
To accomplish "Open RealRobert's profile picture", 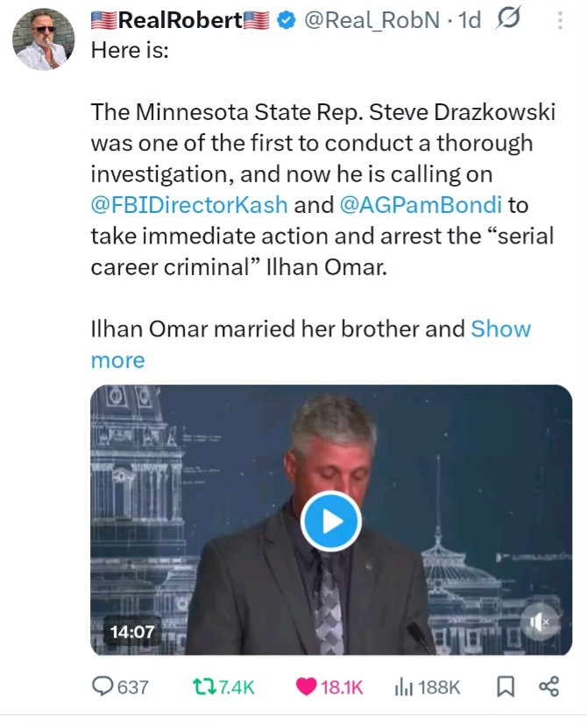I will tap(45, 40).
